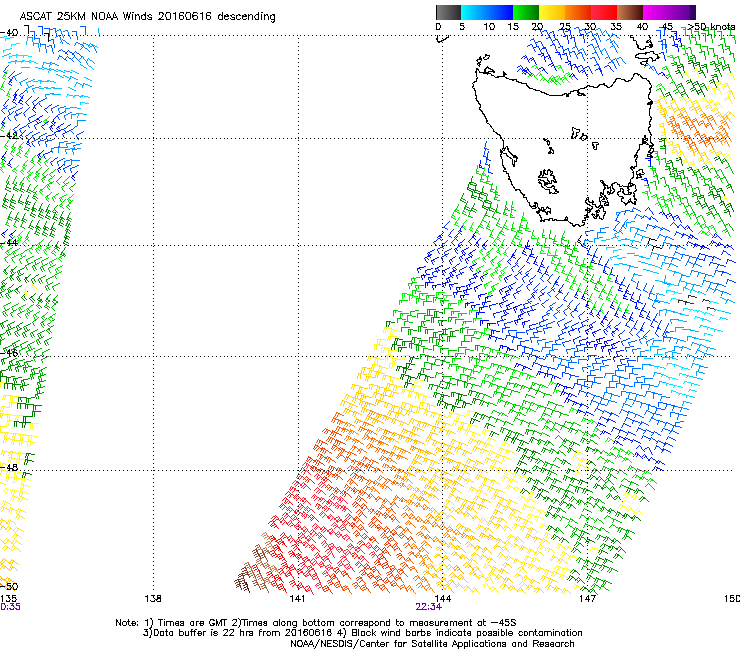The height and width of the screenshot is (650, 740).
Task: Click the purple '22:34' pass time label
Action: click(x=429, y=607)
